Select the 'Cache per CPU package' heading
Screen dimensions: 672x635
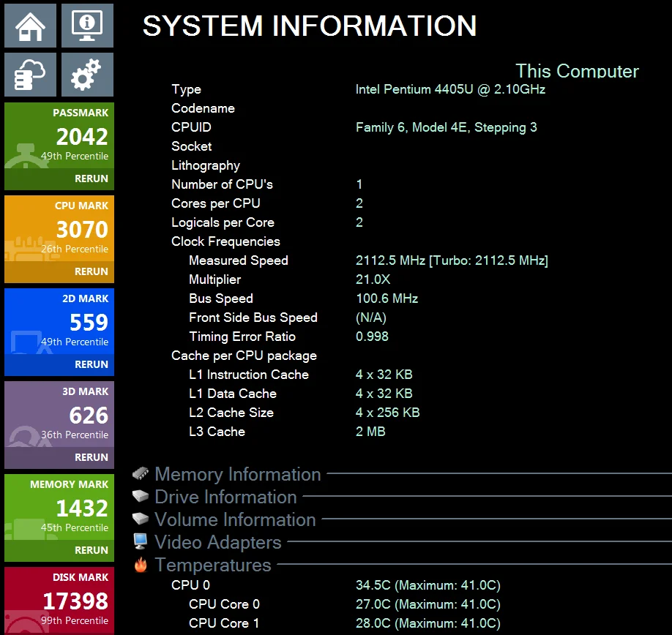coord(244,356)
